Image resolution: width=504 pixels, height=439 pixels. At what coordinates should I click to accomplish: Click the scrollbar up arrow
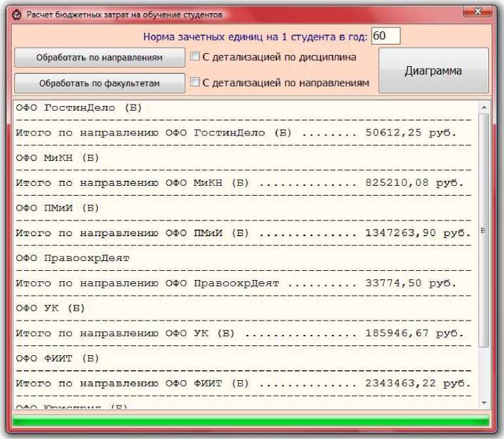[484, 108]
